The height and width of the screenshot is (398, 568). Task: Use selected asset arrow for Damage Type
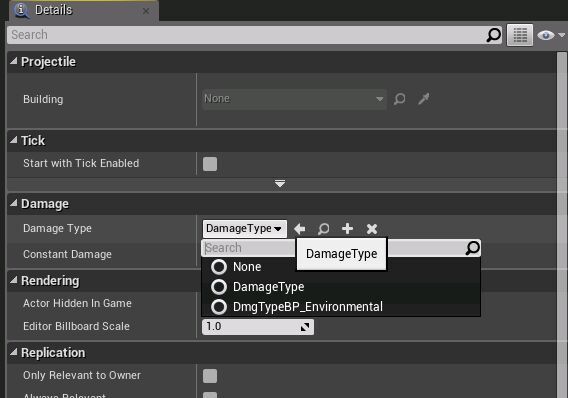[300, 229]
